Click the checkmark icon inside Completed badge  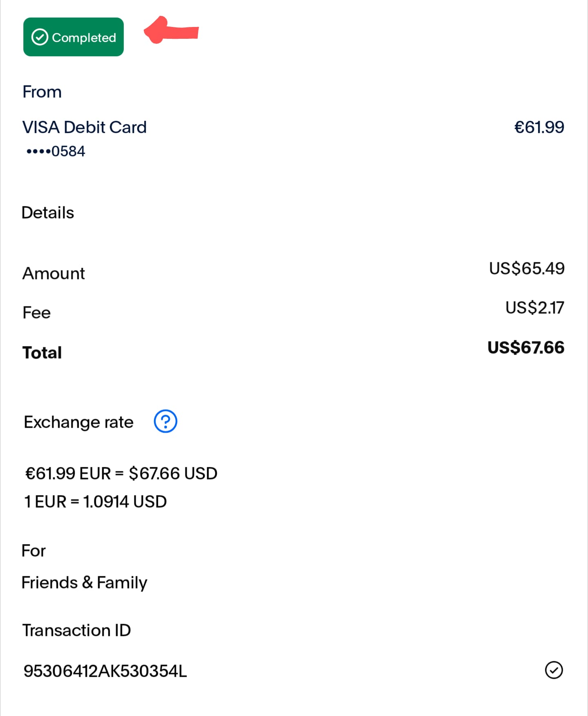(40, 37)
